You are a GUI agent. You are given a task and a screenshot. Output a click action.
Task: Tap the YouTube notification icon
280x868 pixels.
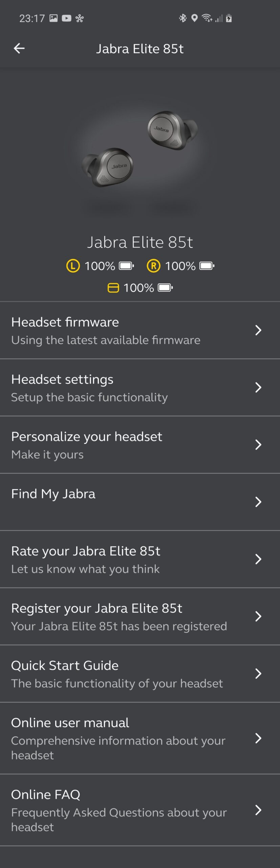click(67, 18)
